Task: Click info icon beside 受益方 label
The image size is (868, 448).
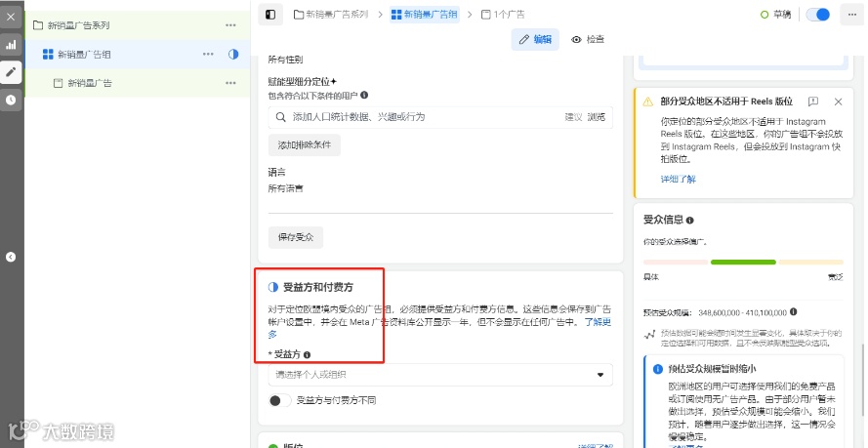Action: pos(307,354)
